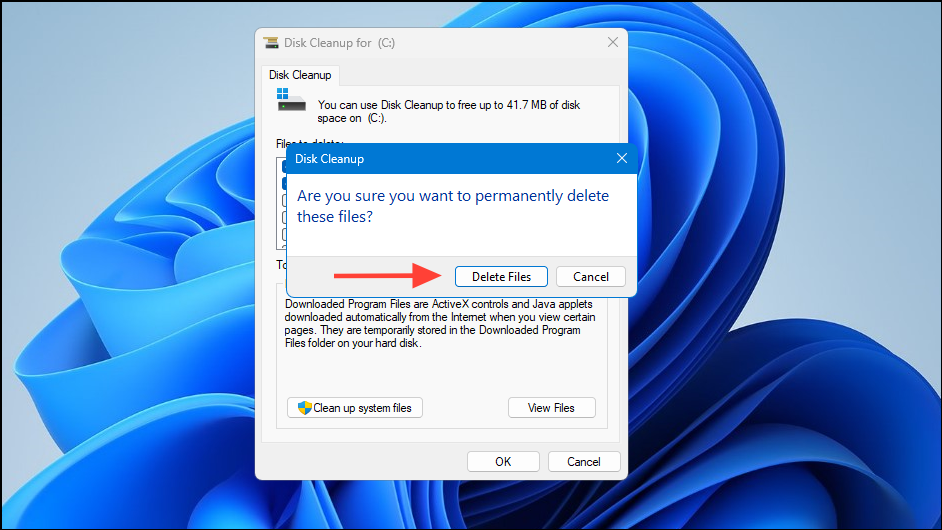The height and width of the screenshot is (530, 942).
Task: Close the Disk Cleanup for (C:) window
Action: [x=613, y=42]
